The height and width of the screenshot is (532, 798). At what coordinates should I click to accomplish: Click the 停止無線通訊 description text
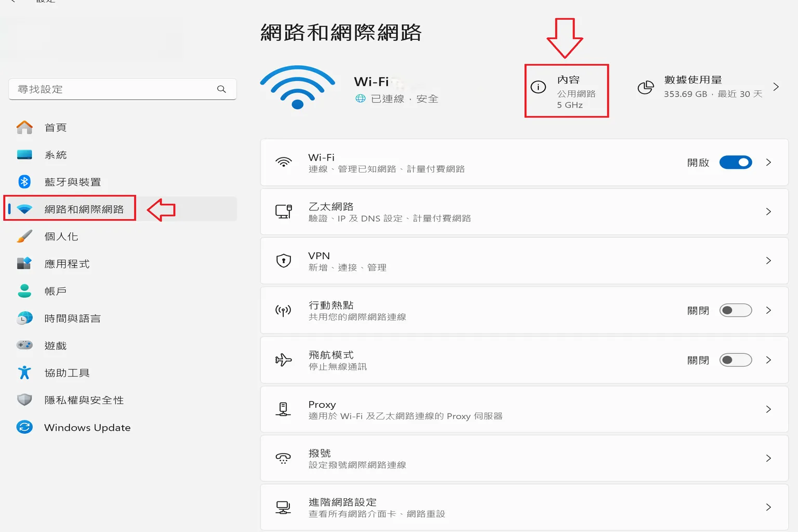point(338,367)
